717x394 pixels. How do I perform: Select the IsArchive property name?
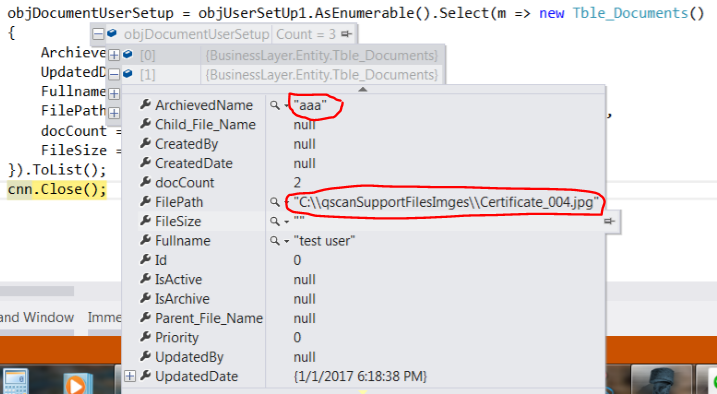(x=182, y=299)
